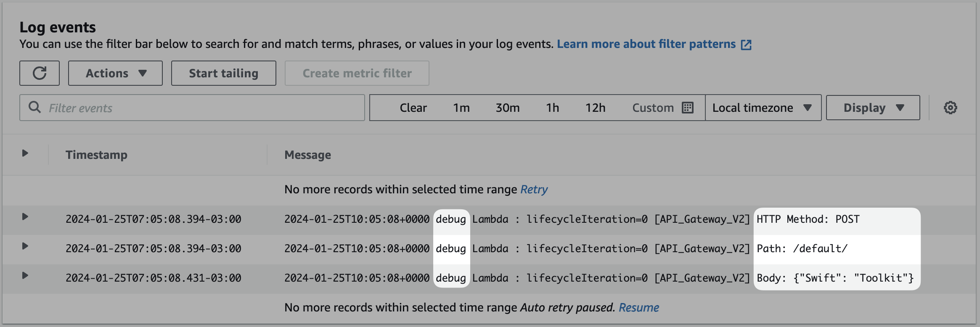The width and height of the screenshot is (980, 327).
Task: Click into the Filter events search field
Action: 202,108
